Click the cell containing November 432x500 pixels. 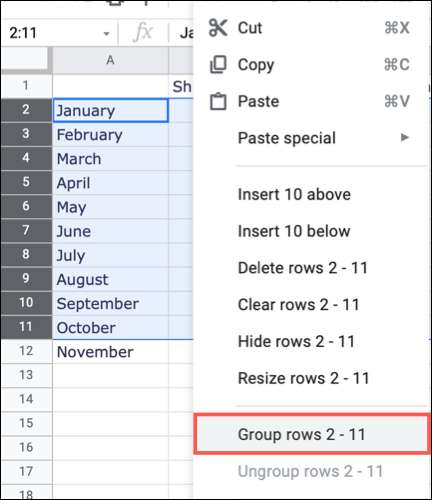coord(110,352)
